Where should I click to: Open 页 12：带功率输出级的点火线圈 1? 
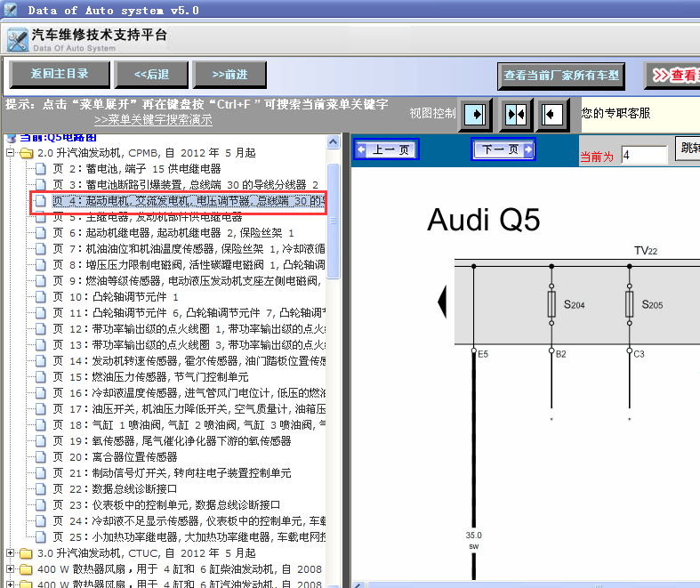coord(189,329)
